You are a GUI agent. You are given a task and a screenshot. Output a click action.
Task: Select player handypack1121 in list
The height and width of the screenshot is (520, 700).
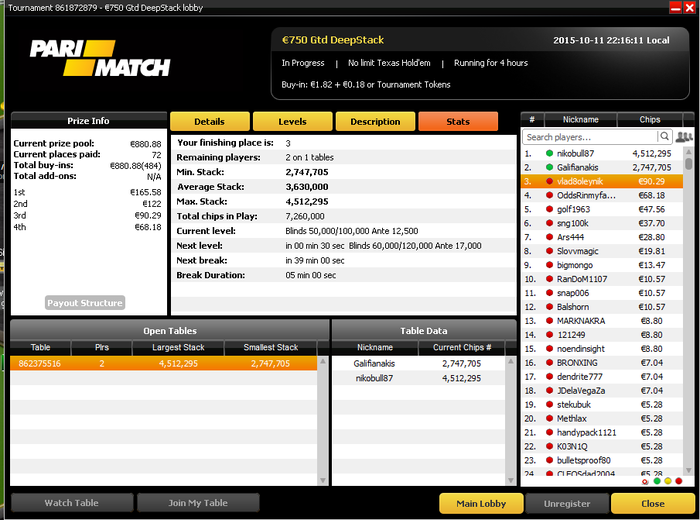coord(602,432)
